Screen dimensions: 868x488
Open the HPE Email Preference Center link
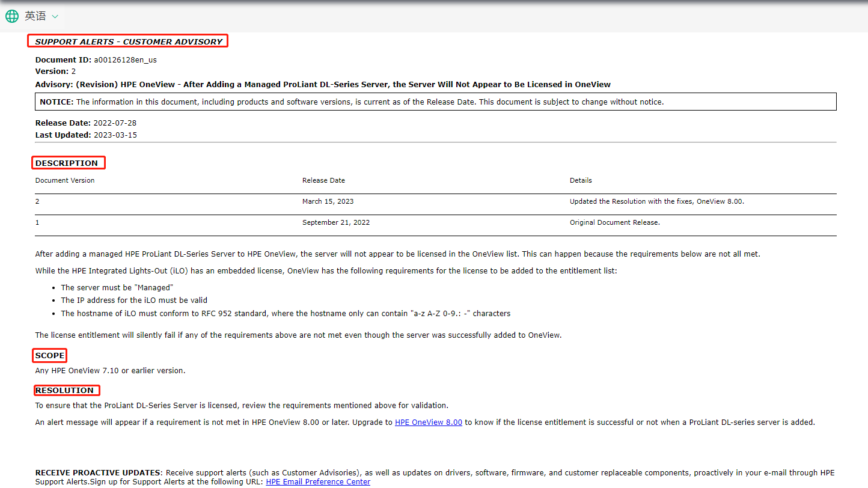pos(318,482)
